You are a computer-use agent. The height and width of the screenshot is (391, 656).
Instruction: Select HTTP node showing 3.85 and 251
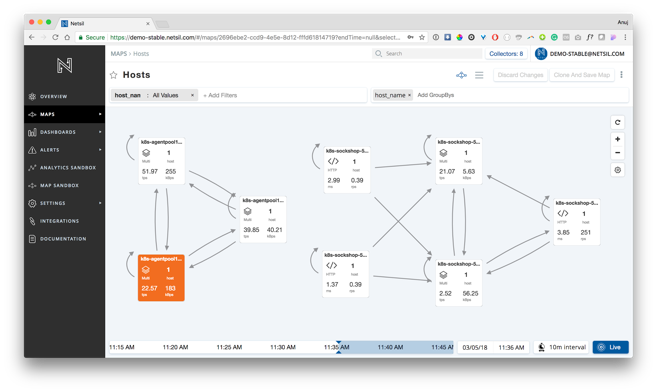tap(577, 222)
